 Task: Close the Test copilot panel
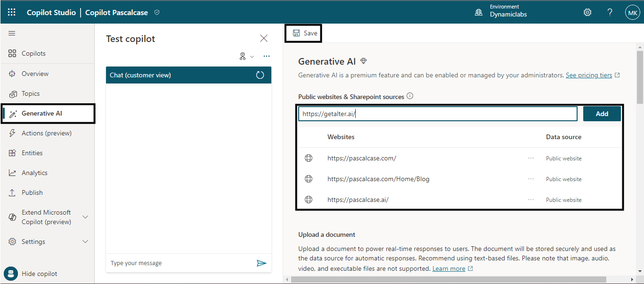pos(264,39)
